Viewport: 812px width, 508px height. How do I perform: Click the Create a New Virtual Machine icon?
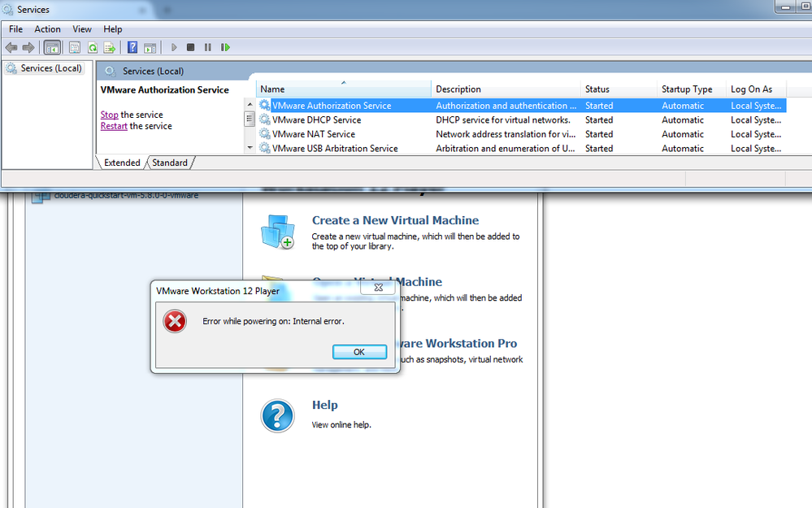(x=278, y=232)
